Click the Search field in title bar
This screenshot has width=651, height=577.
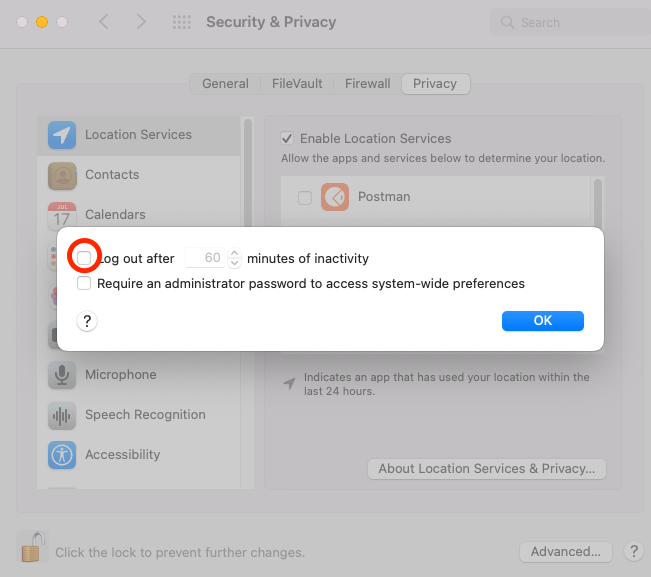pos(565,22)
